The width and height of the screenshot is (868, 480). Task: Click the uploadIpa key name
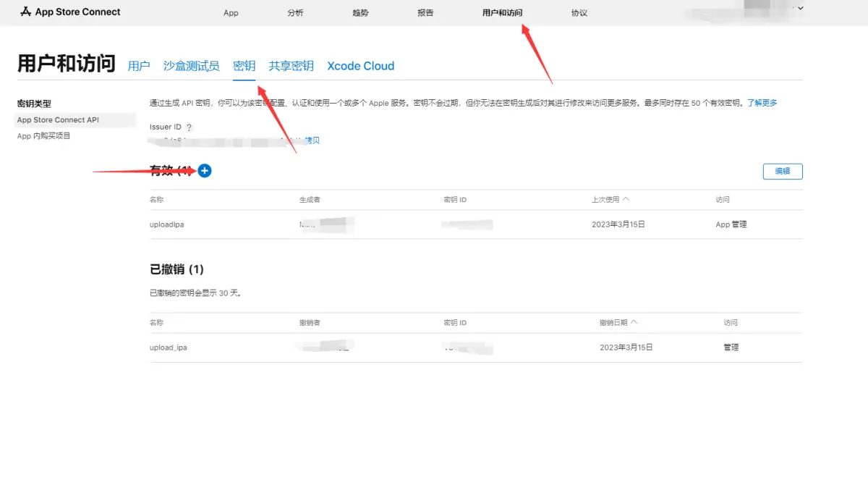pos(167,224)
